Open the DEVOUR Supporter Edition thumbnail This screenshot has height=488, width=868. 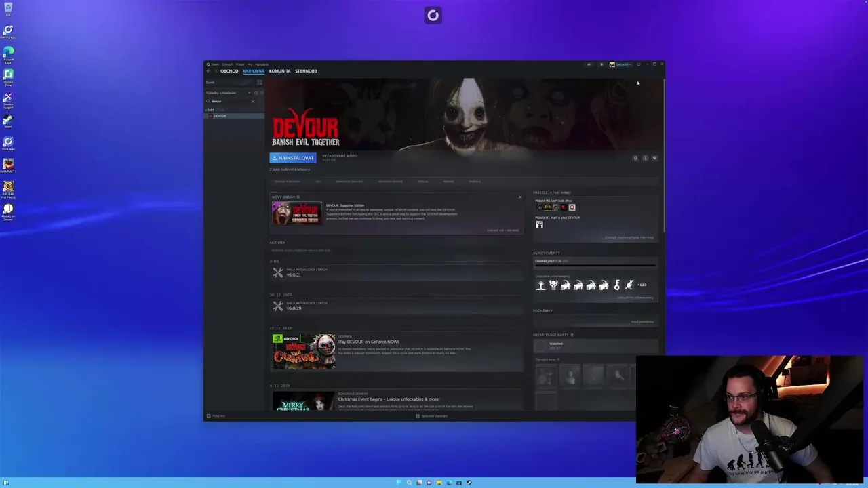click(297, 213)
